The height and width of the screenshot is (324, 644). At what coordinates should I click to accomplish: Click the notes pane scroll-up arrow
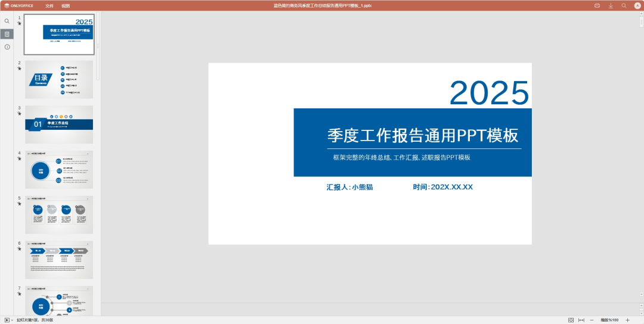tap(641, 306)
